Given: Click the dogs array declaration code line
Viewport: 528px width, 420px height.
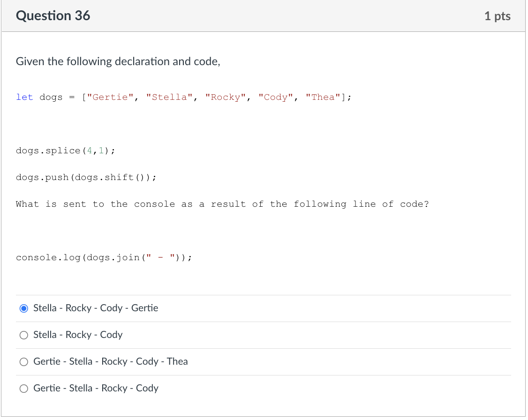Looking at the screenshot, I should pos(183,97).
